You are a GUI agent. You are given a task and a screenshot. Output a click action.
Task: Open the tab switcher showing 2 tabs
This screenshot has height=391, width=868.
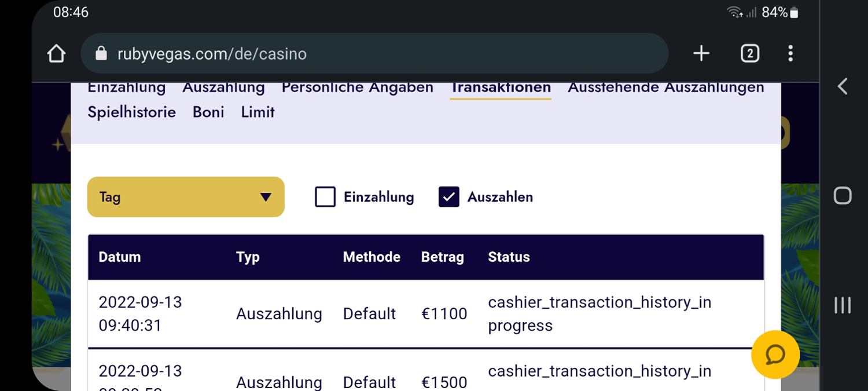[749, 54]
